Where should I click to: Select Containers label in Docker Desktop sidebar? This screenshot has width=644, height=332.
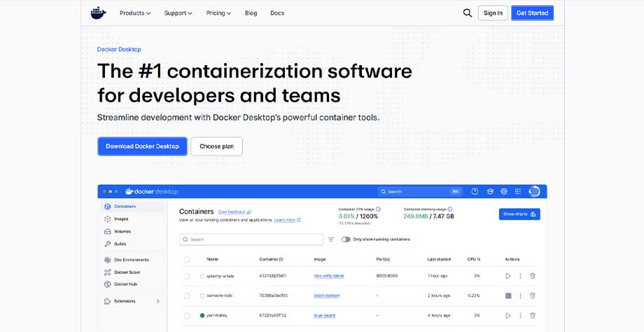coord(125,206)
